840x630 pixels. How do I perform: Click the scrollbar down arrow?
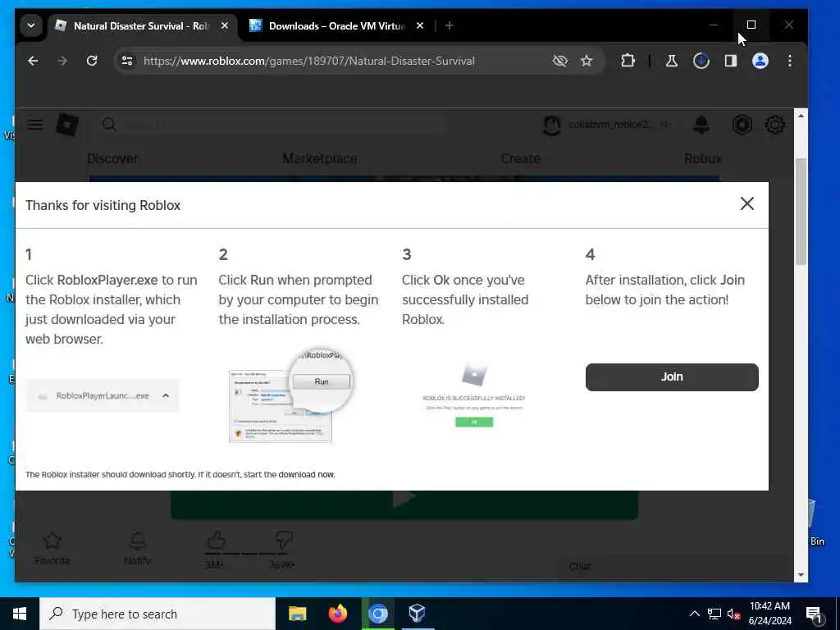(x=801, y=575)
